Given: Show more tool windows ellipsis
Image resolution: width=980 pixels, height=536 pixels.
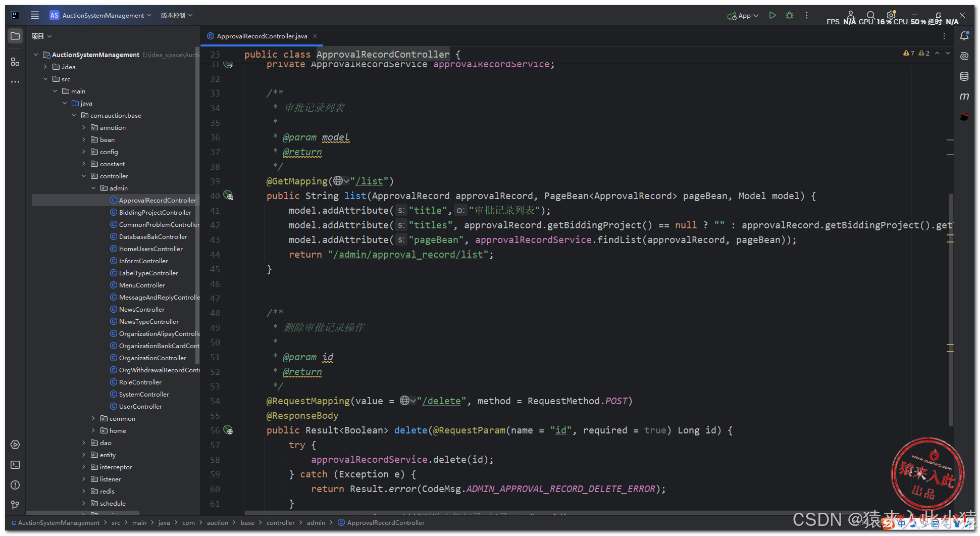Looking at the screenshot, I should tap(15, 81).
